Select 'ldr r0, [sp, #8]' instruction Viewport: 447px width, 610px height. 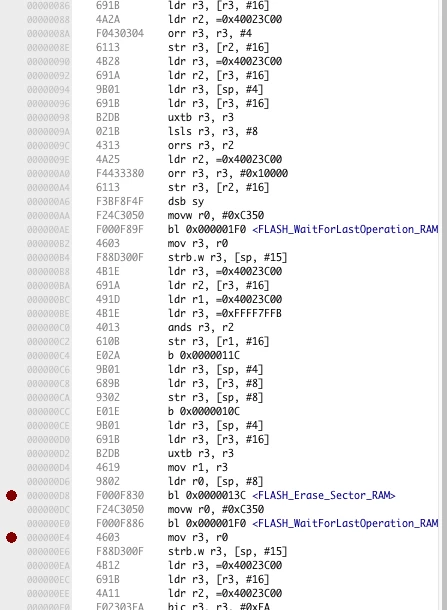216,482
